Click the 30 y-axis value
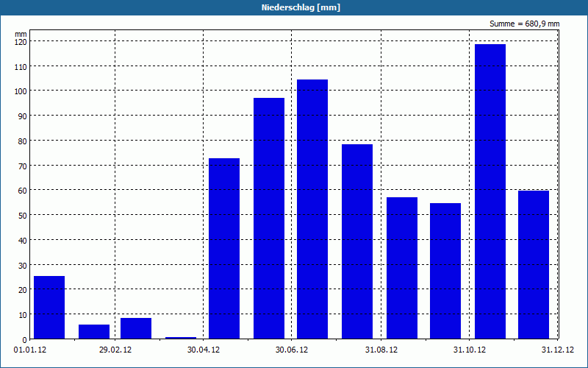Image resolution: width=588 pixels, height=368 pixels. tap(23, 266)
